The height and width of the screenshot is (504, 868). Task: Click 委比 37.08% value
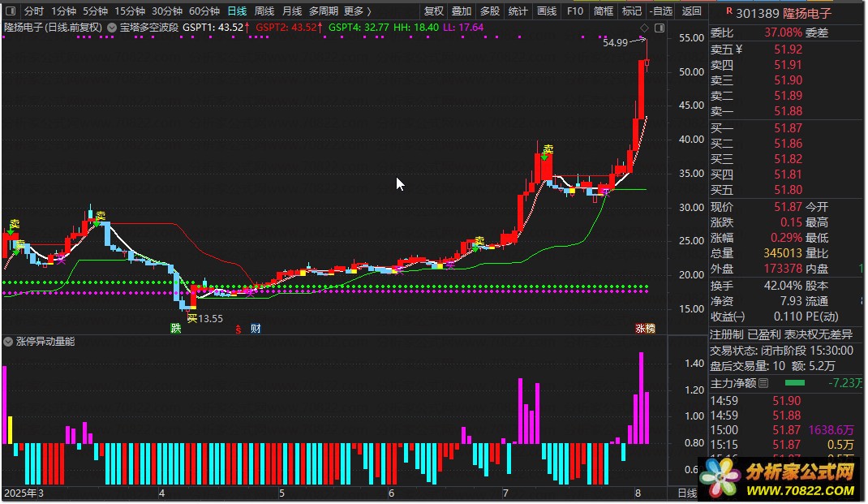[x=783, y=32]
